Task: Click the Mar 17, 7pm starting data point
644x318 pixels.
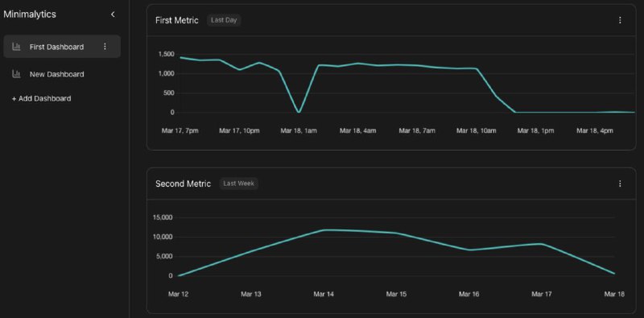Action: (180, 57)
